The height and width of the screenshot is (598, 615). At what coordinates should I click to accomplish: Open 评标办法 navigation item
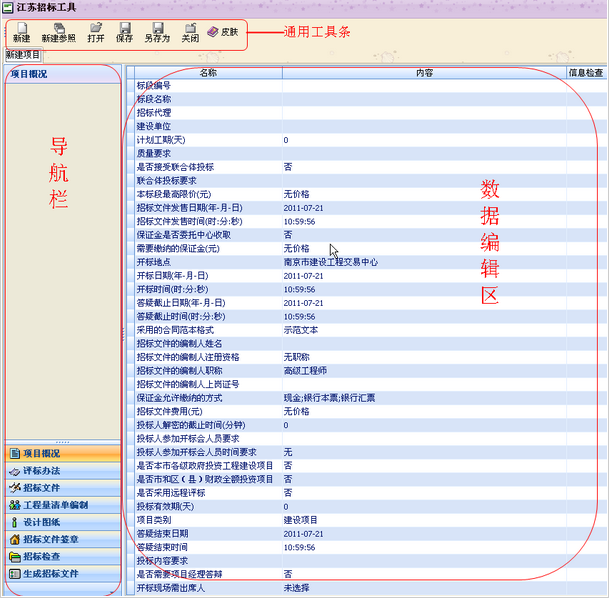(x=63, y=471)
